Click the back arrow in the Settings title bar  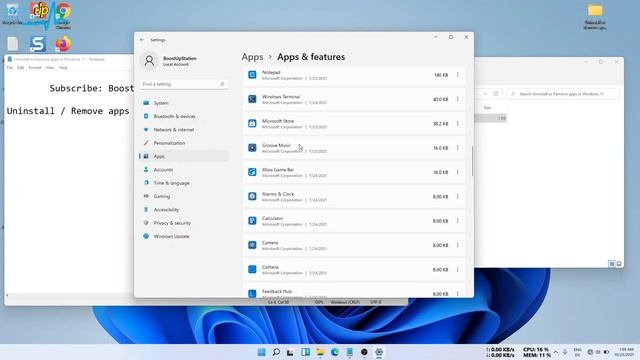click(142, 40)
